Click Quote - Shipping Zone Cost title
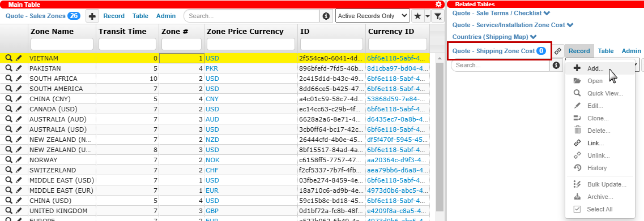Image resolution: width=644 pixels, height=221 pixels. pyautogui.click(x=493, y=51)
